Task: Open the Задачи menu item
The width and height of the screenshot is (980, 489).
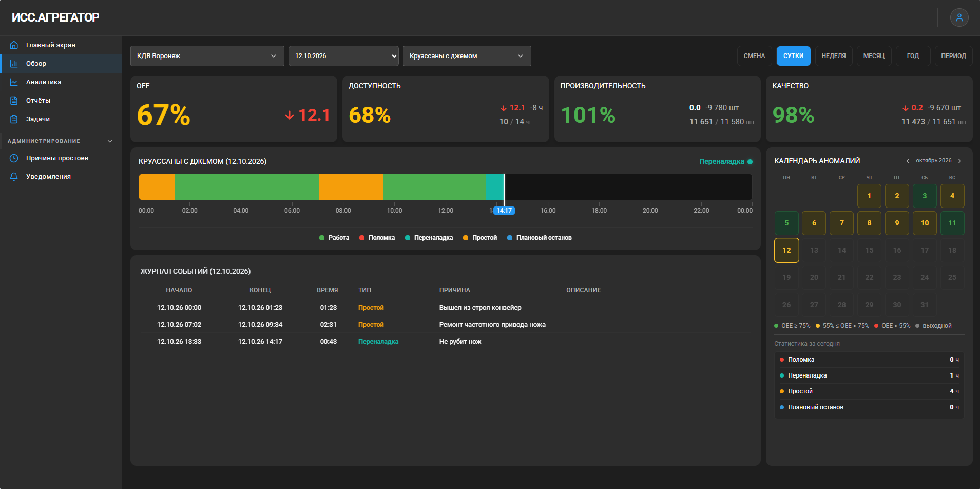Action: [x=61, y=119]
